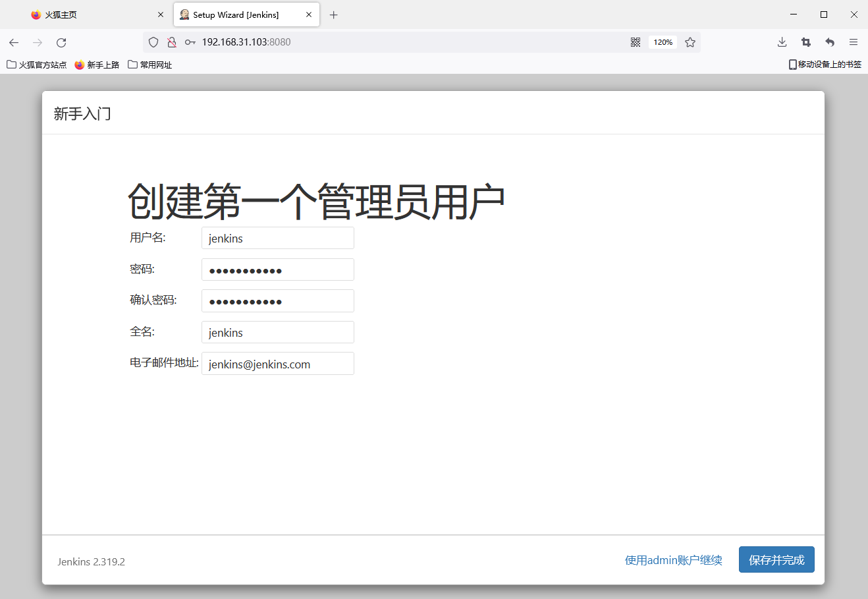Open the downloads arrow icon
Viewport: 868px width, 599px height.
(x=782, y=42)
